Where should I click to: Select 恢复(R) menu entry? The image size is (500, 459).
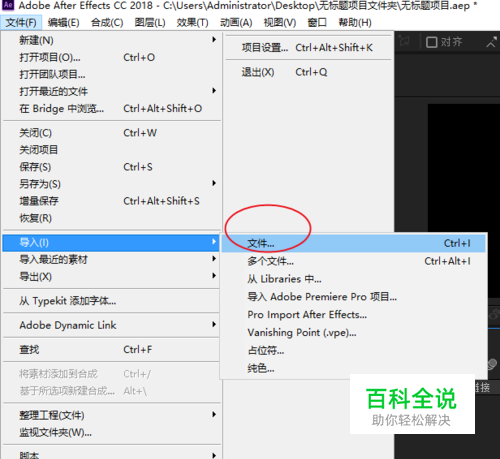[112, 218]
